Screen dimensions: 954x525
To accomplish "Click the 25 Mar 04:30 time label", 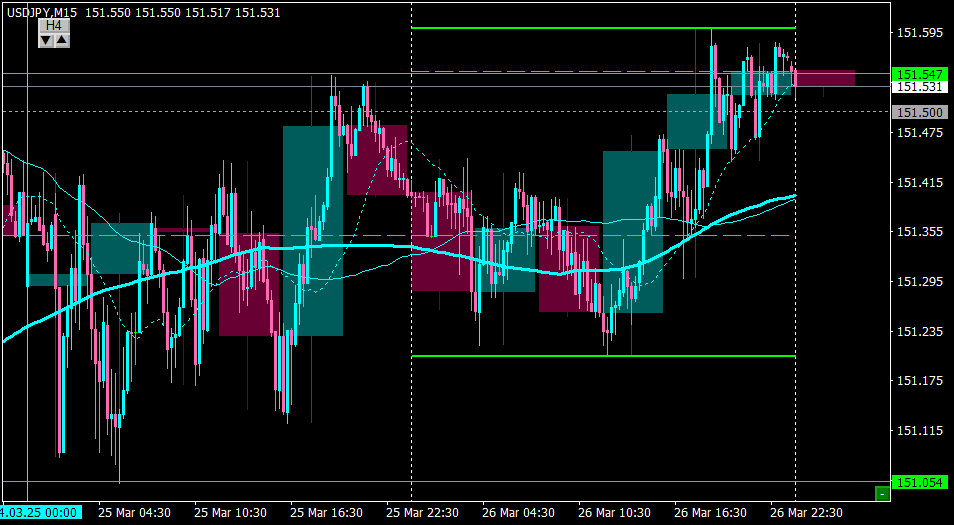I will (134, 513).
